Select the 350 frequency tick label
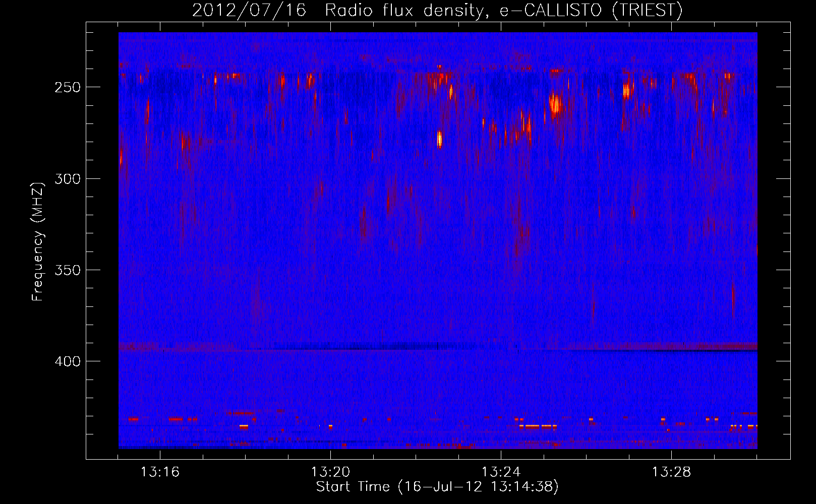Screen dimensions: 816x504 coord(68,270)
